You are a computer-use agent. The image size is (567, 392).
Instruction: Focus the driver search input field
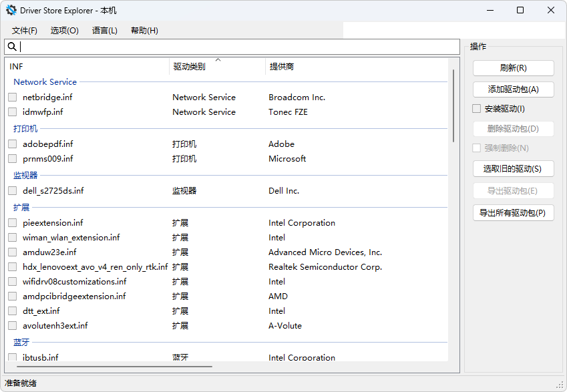click(234, 47)
